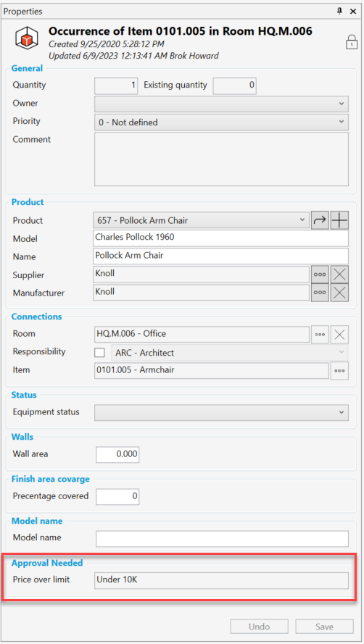
Task: Open the Product dropdown list
Action: pyautogui.click(x=201, y=220)
